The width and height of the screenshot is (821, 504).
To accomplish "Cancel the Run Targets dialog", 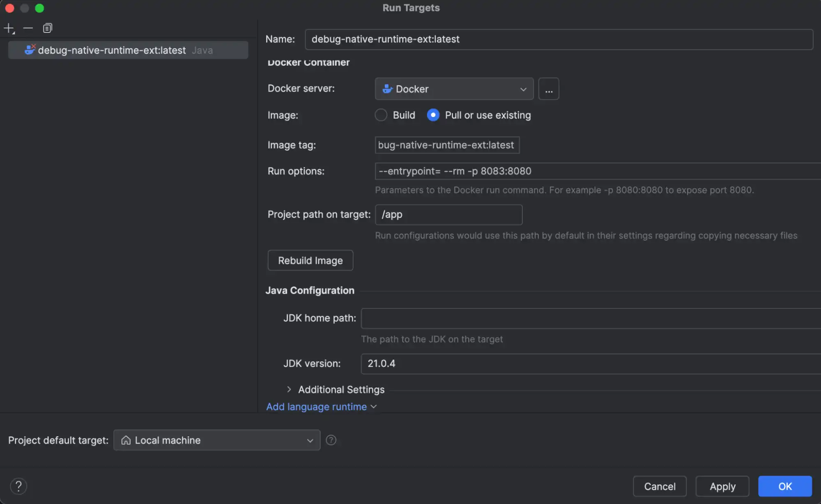I will [660, 486].
